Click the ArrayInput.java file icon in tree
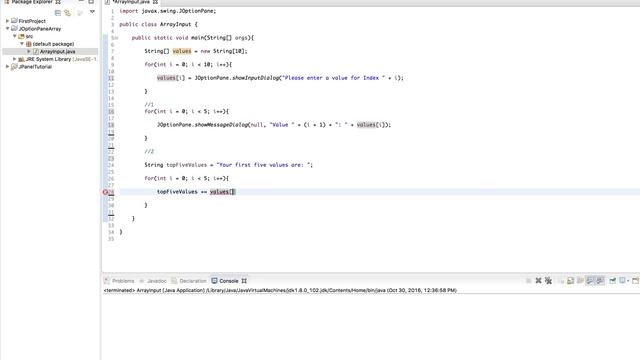640x360 pixels. 36,51
